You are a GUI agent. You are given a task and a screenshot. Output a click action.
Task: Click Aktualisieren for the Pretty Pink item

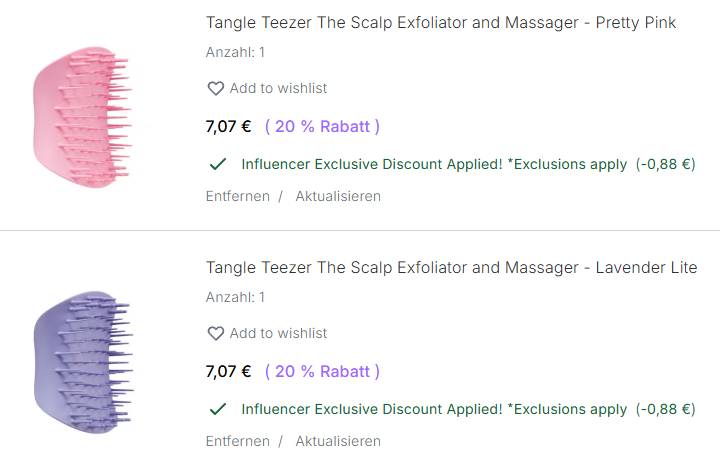pos(337,196)
